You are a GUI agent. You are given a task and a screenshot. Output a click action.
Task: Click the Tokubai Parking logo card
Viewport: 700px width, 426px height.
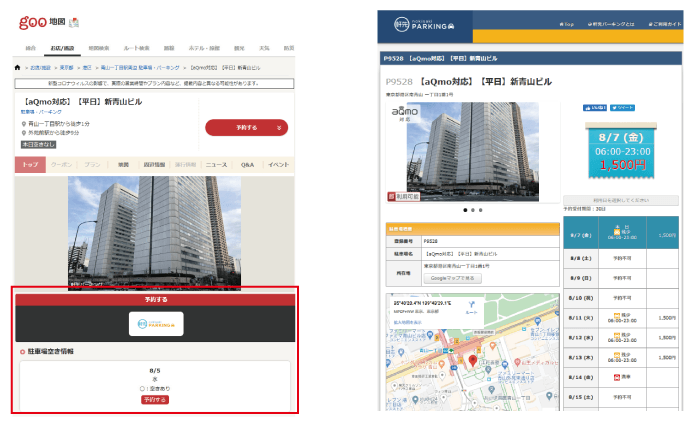155,324
